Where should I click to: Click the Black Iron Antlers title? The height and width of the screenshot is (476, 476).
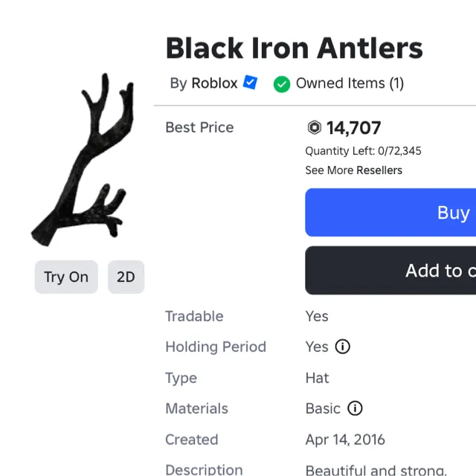(x=294, y=48)
